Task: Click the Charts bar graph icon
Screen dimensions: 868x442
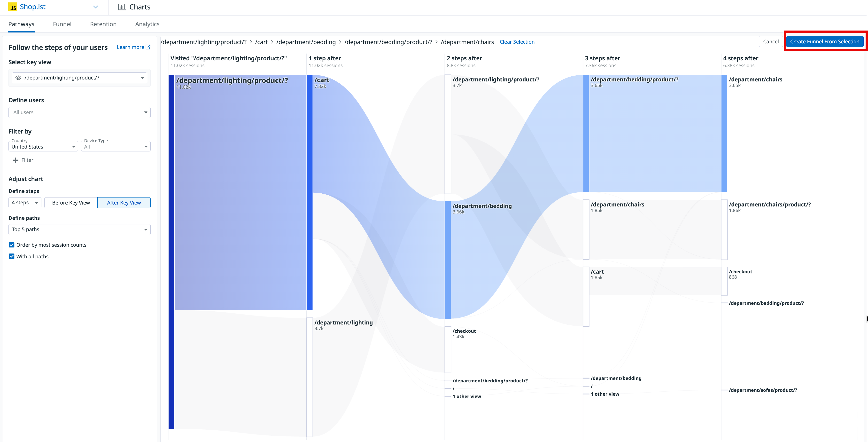Action: click(x=121, y=7)
